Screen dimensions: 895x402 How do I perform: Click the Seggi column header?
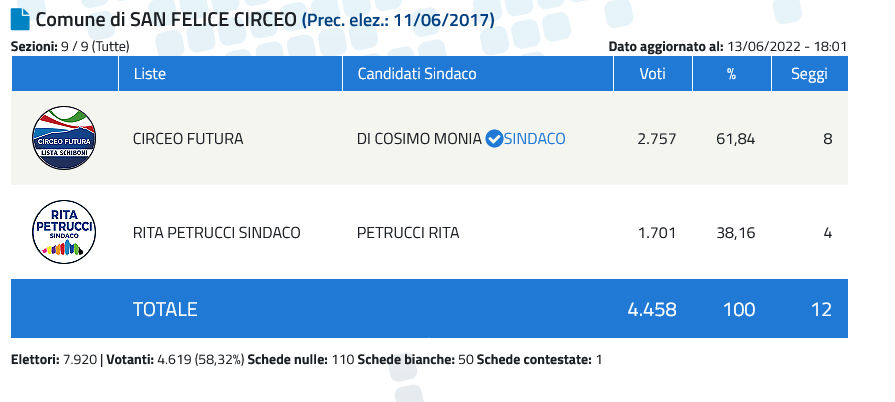point(809,74)
